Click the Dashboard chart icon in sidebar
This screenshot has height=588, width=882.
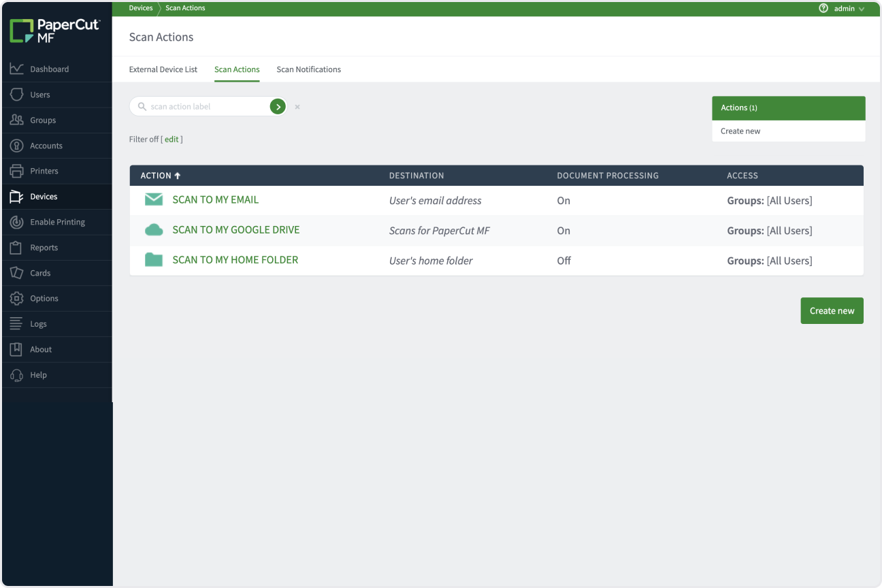17,69
